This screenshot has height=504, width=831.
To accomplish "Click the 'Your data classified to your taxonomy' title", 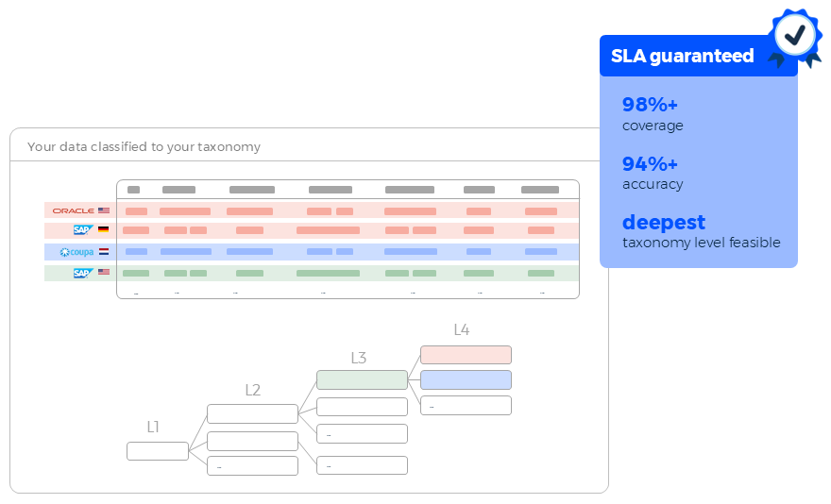I will pyautogui.click(x=144, y=147).
